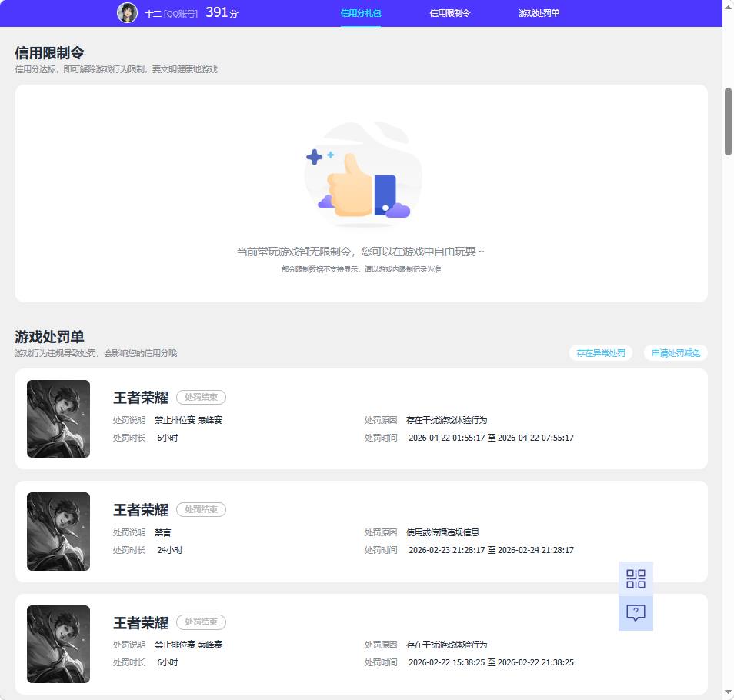Click the username 十二 [QQ账号]
The height and width of the screenshot is (700, 734).
(172, 14)
